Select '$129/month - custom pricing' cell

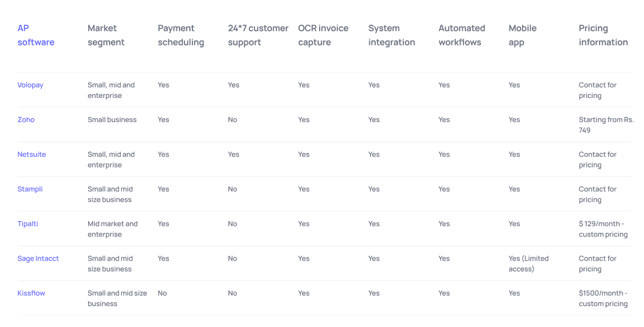point(603,229)
